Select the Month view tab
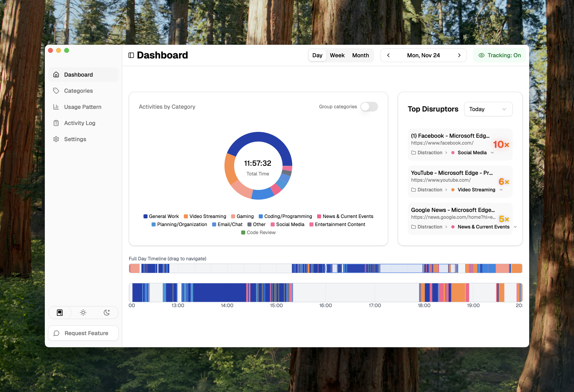The width and height of the screenshot is (574, 392). click(x=360, y=55)
